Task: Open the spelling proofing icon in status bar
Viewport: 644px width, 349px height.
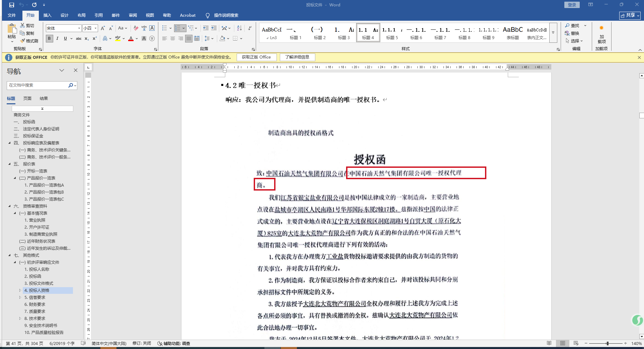Action: coord(83,343)
